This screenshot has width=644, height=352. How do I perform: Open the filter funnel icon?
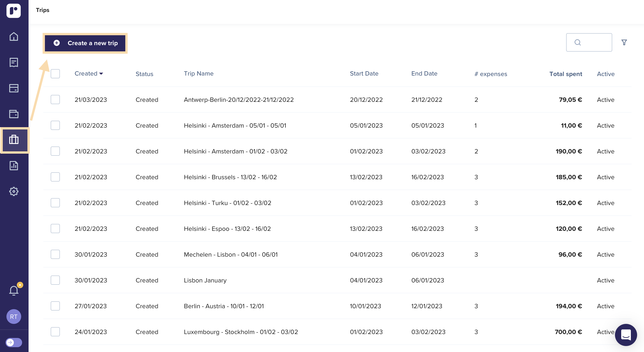[624, 42]
